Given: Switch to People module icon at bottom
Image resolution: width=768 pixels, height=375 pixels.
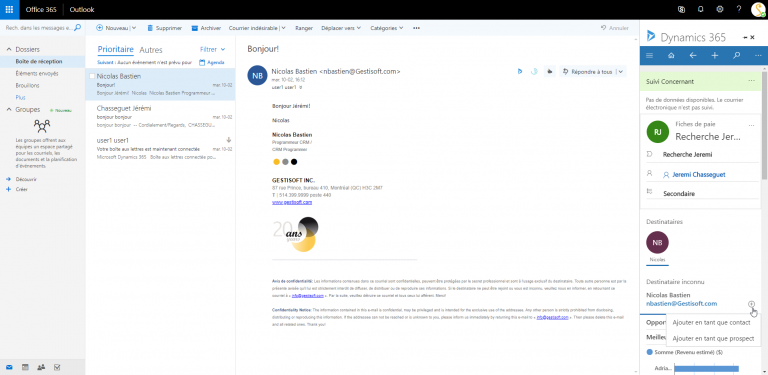Looking at the screenshot, I should 41,367.
